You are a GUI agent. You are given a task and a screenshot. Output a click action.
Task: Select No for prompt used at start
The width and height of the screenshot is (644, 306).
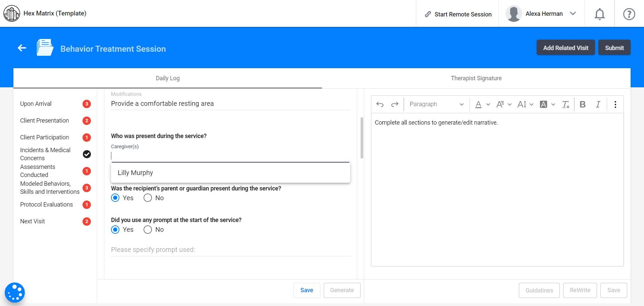coord(148,229)
